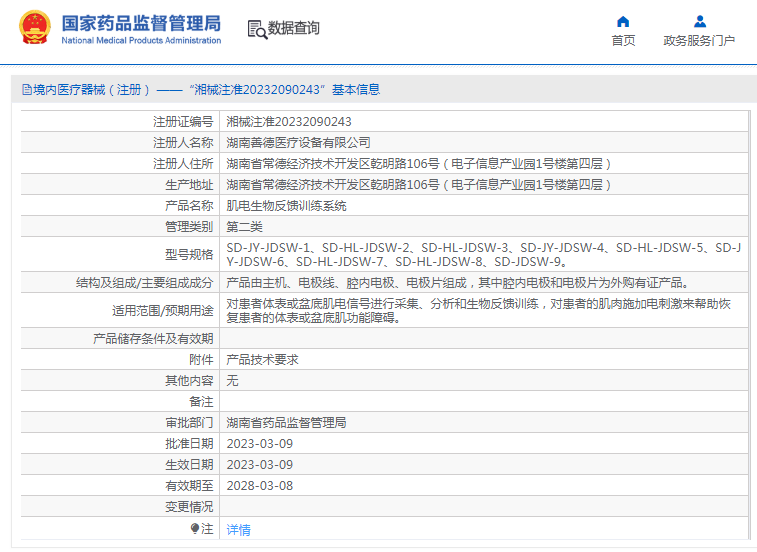Open the 详情 details link
Viewport: 757px width, 552px height.
(x=238, y=530)
